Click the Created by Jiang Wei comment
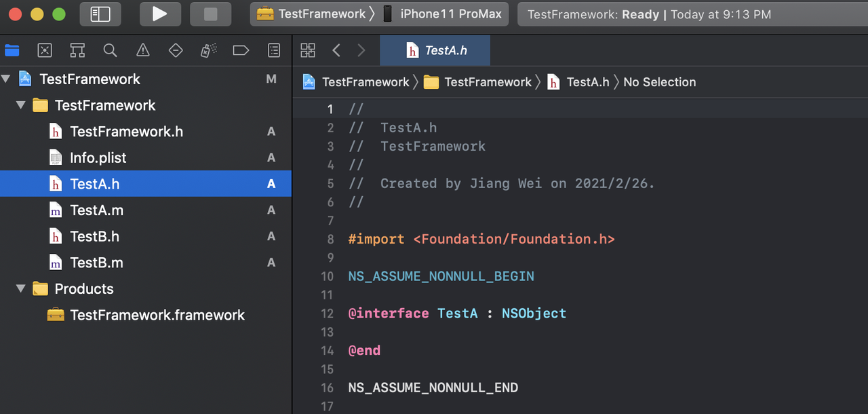 point(501,183)
